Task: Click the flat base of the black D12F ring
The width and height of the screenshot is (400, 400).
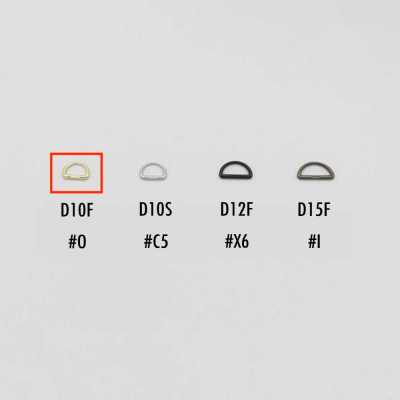Action: (236, 177)
